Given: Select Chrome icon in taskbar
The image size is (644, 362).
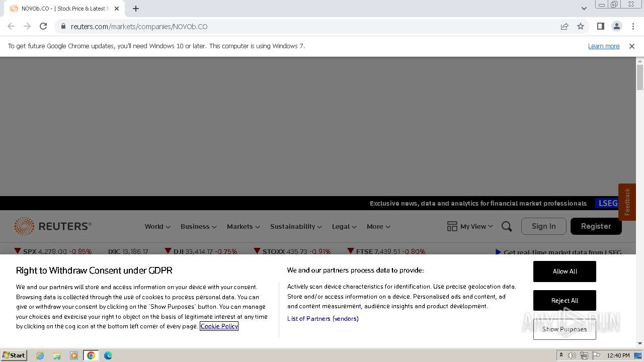Looking at the screenshot, I should pos(91,355).
